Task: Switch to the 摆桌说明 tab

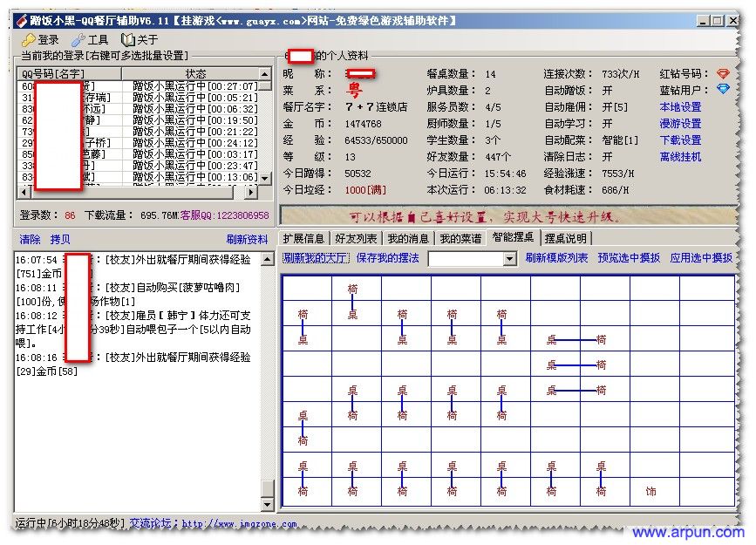Action: click(x=566, y=238)
